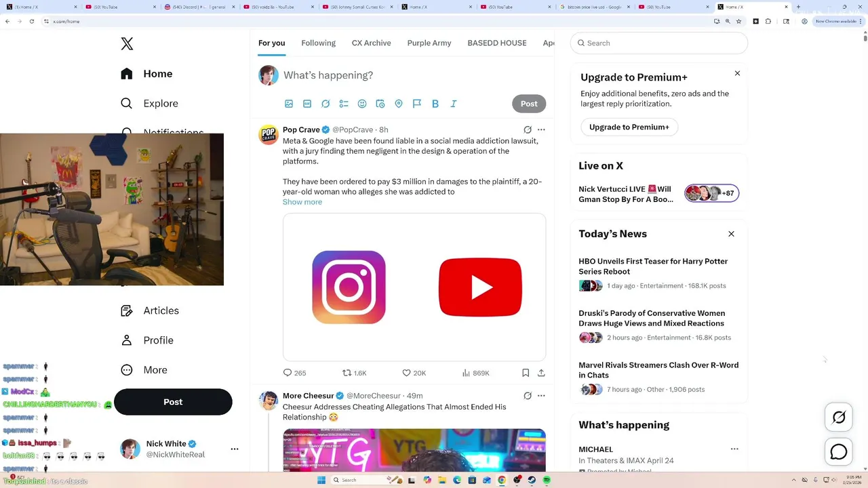This screenshot has width=868, height=488.
Task: Click the X logo in the sidebar
Action: pyautogui.click(x=127, y=44)
